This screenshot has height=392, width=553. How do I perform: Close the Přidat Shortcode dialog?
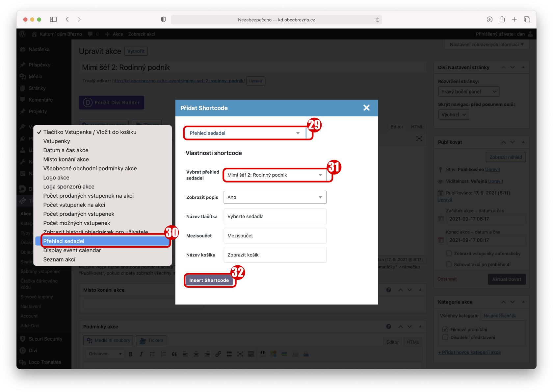coord(366,108)
